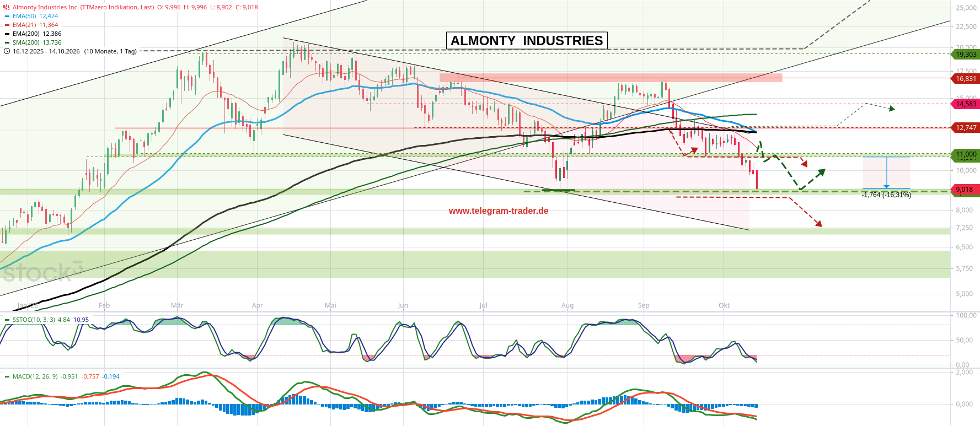Click the 22,500 price axis value
980x426 pixels.
tap(966, 26)
